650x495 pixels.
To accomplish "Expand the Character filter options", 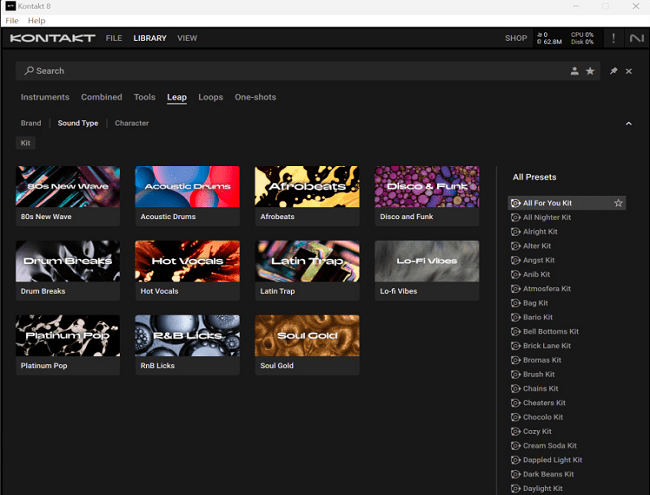I will 131,123.
